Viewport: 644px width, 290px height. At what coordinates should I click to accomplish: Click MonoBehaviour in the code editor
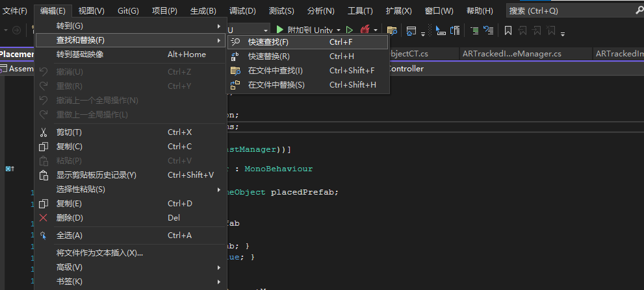point(279,169)
